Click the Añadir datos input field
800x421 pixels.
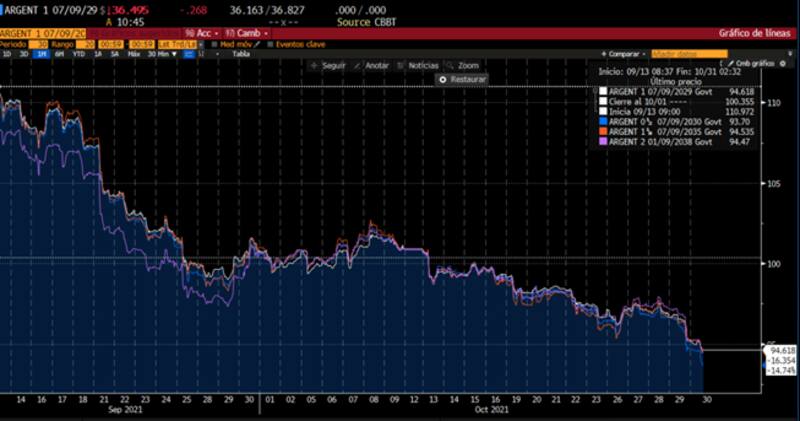click(676, 54)
